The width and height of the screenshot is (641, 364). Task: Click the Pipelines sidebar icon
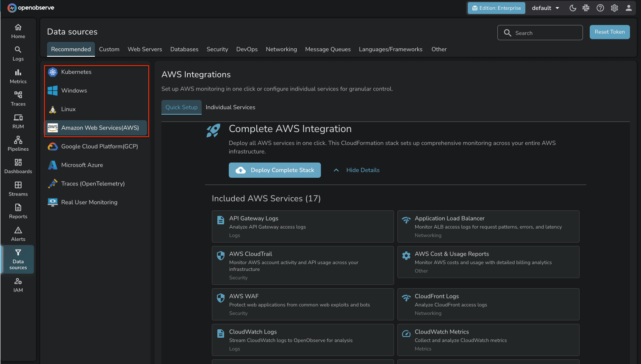(x=18, y=143)
